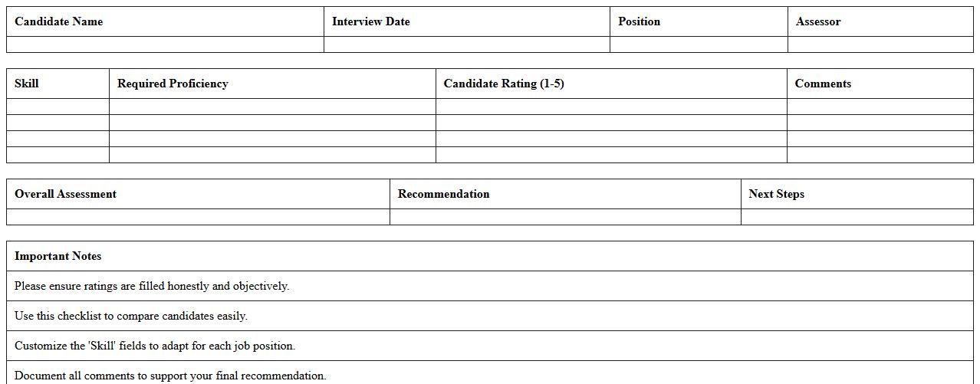Click the empty cell under Interview Date
980x384 pixels.
click(x=466, y=44)
